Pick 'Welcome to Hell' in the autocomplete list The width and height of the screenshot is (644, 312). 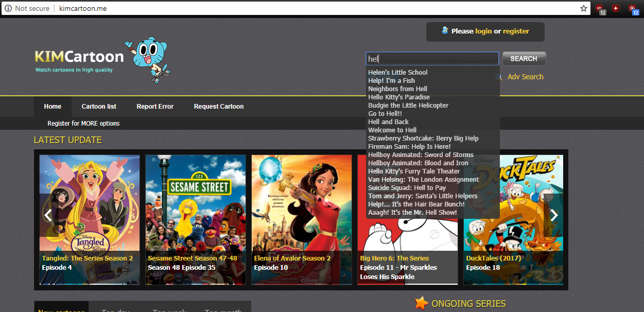click(392, 130)
